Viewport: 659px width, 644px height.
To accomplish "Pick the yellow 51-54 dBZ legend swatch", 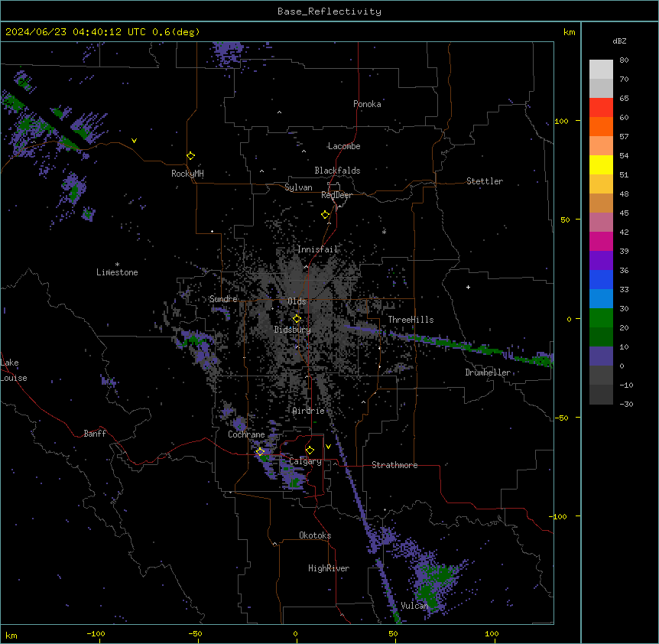I will [x=601, y=164].
